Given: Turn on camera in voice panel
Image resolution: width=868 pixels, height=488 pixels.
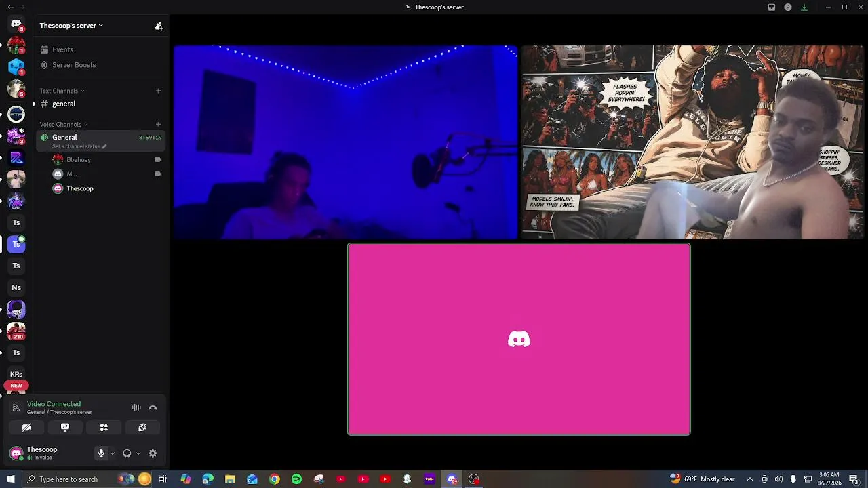Looking at the screenshot, I should pyautogui.click(x=26, y=428).
